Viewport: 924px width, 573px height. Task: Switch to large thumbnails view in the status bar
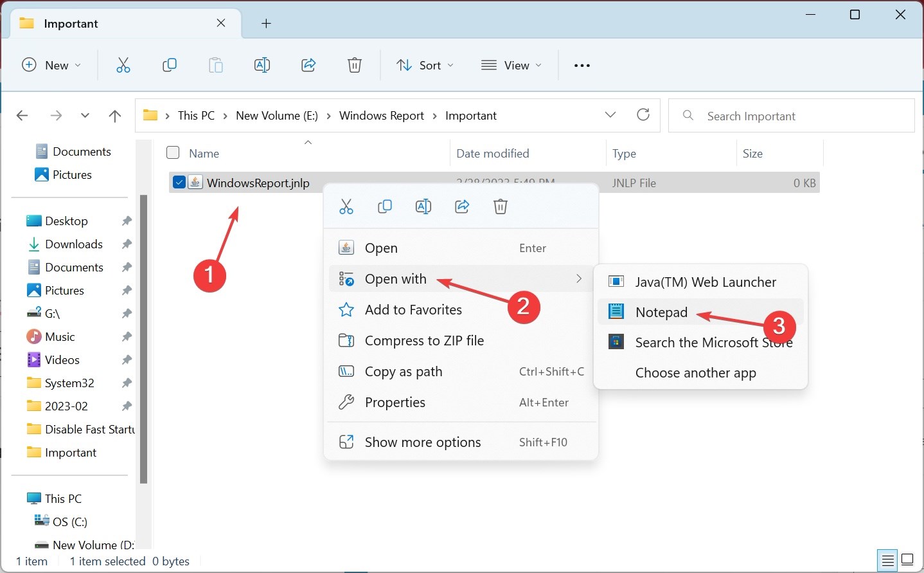(907, 560)
